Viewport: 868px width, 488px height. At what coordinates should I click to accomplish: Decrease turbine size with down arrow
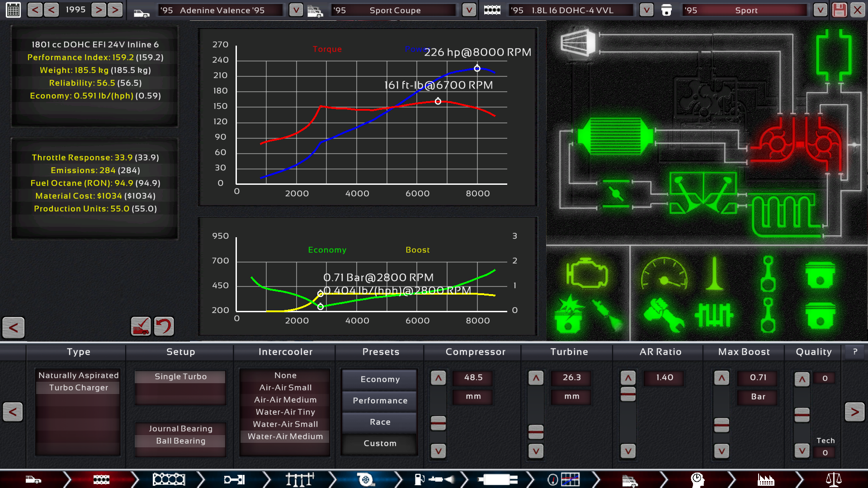536,450
